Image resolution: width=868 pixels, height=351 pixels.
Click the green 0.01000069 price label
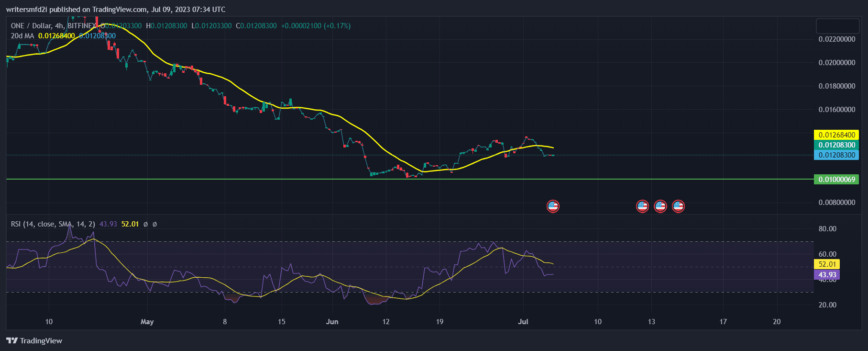point(836,180)
